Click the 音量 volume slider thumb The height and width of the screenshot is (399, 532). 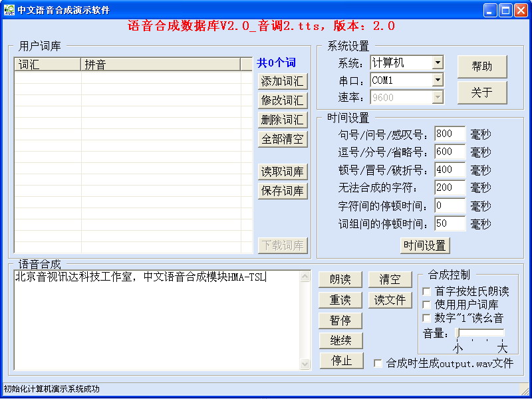458,333
